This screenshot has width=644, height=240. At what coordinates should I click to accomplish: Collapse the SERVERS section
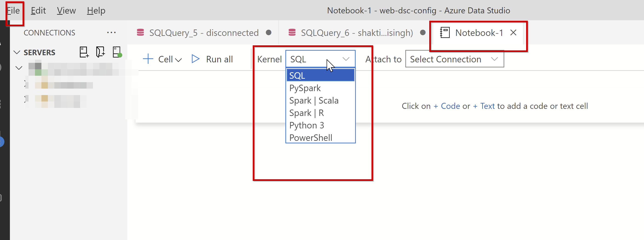click(17, 52)
